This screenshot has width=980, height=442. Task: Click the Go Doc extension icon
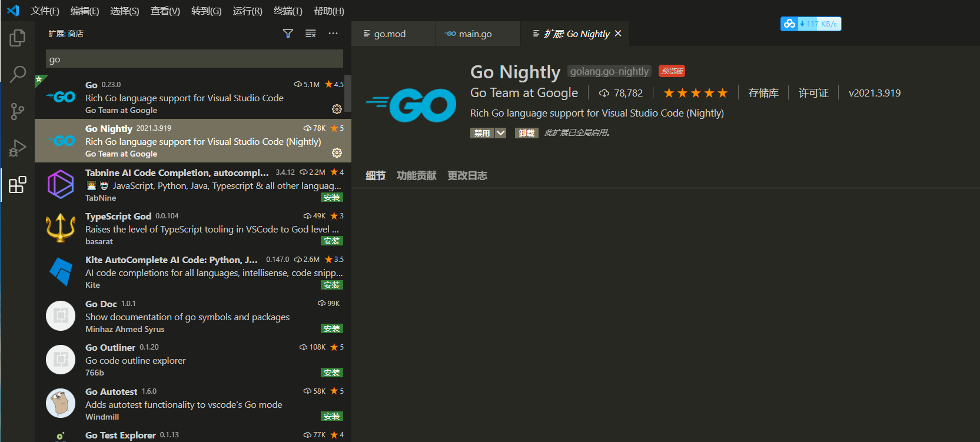pos(61,315)
